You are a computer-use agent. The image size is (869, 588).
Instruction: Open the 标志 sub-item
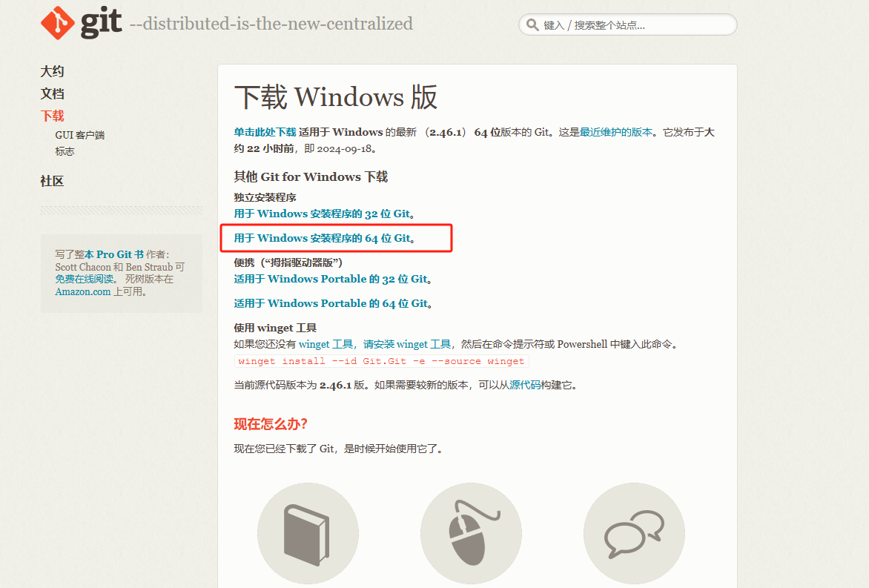click(x=65, y=151)
